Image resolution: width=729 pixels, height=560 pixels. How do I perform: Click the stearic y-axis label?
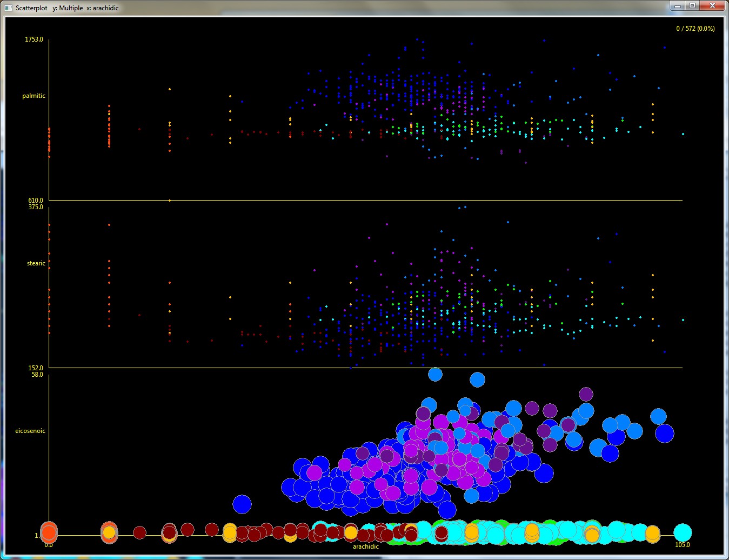(36, 263)
